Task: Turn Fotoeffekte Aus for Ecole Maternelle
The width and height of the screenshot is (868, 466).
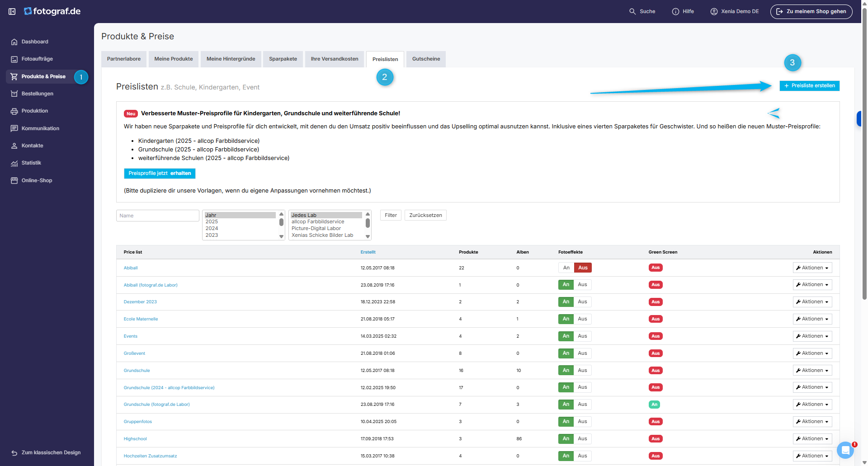Action: [582, 319]
